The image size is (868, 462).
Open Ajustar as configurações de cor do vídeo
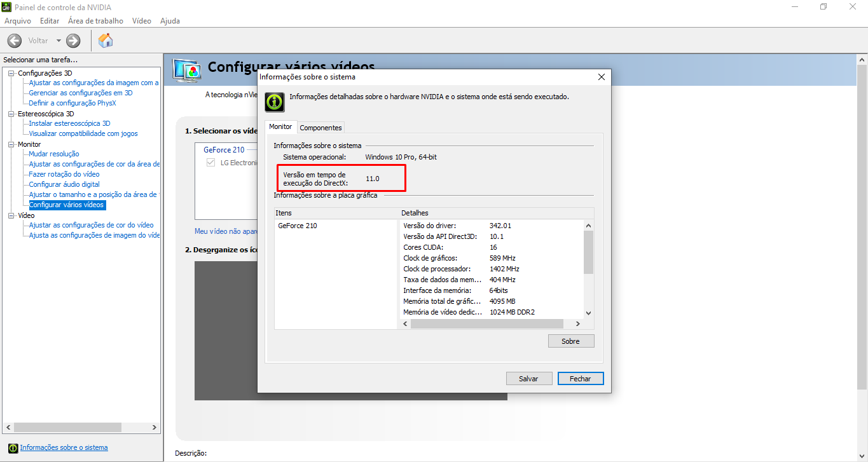(x=91, y=225)
